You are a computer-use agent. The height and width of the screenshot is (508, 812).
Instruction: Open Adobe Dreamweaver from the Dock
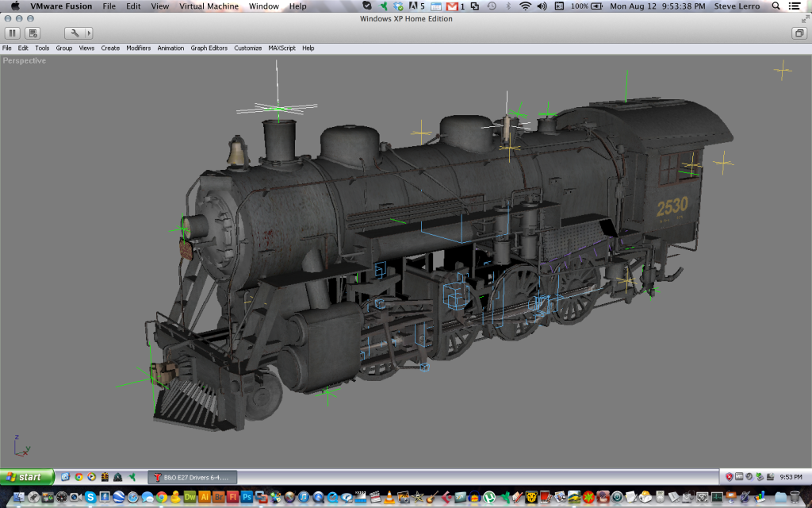tap(190, 497)
